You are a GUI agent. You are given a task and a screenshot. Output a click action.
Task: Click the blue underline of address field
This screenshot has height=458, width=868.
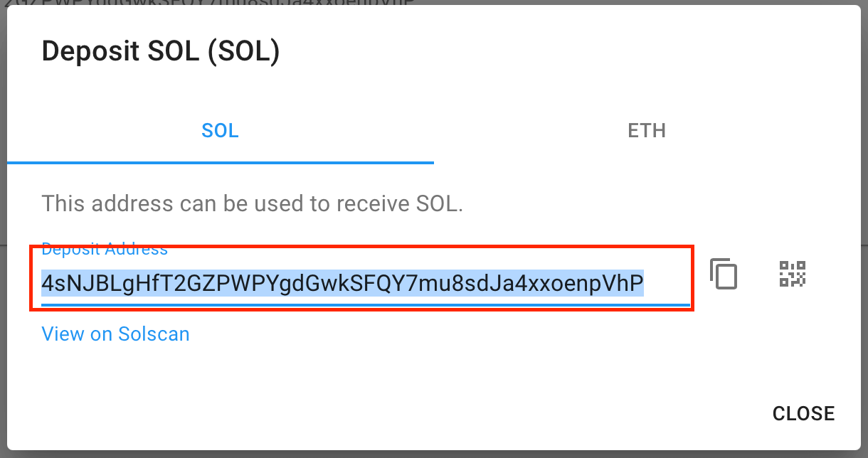tap(366, 305)
